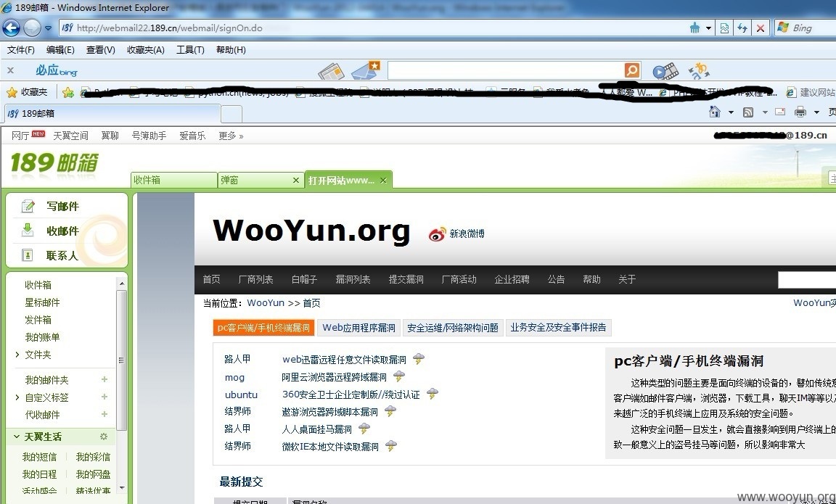
Task: Click the 写邮件 compose button
Action: (x=62, y=206)
